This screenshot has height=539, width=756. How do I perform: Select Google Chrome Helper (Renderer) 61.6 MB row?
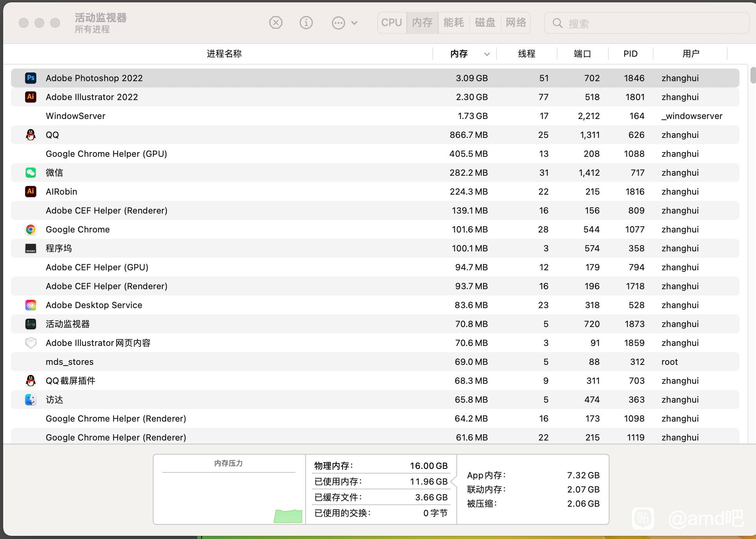(x=375, y=437)
